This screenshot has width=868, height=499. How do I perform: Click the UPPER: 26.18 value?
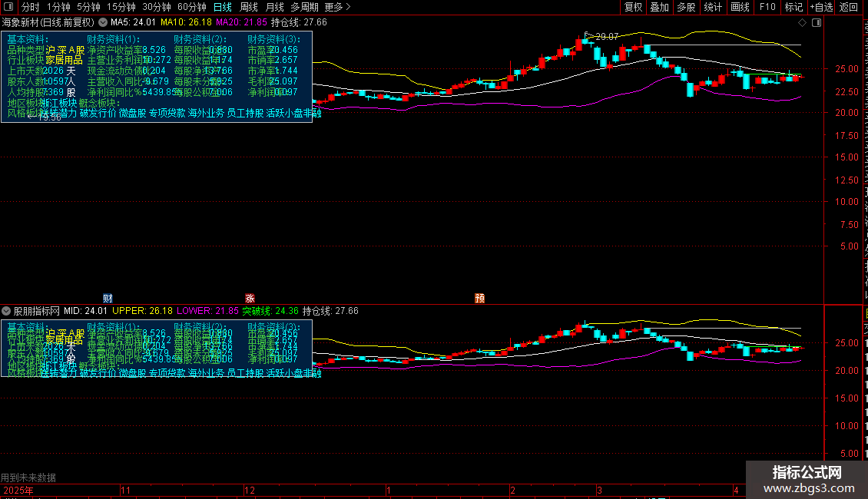tap(142, 311)
